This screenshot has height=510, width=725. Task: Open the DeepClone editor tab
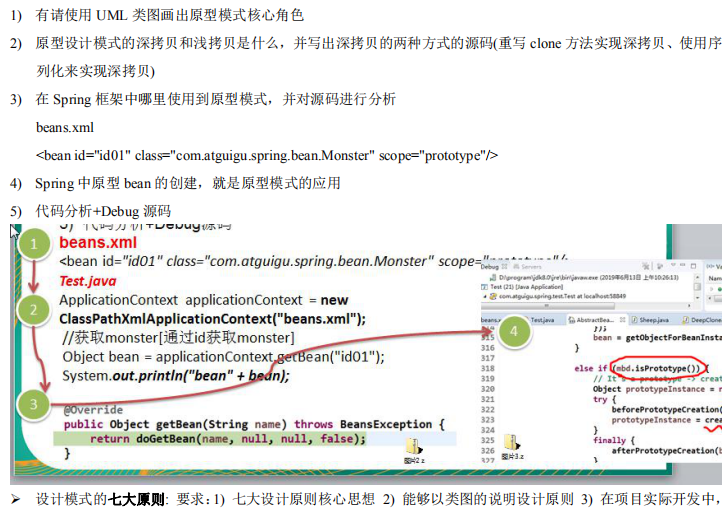[x=702, y=320]
